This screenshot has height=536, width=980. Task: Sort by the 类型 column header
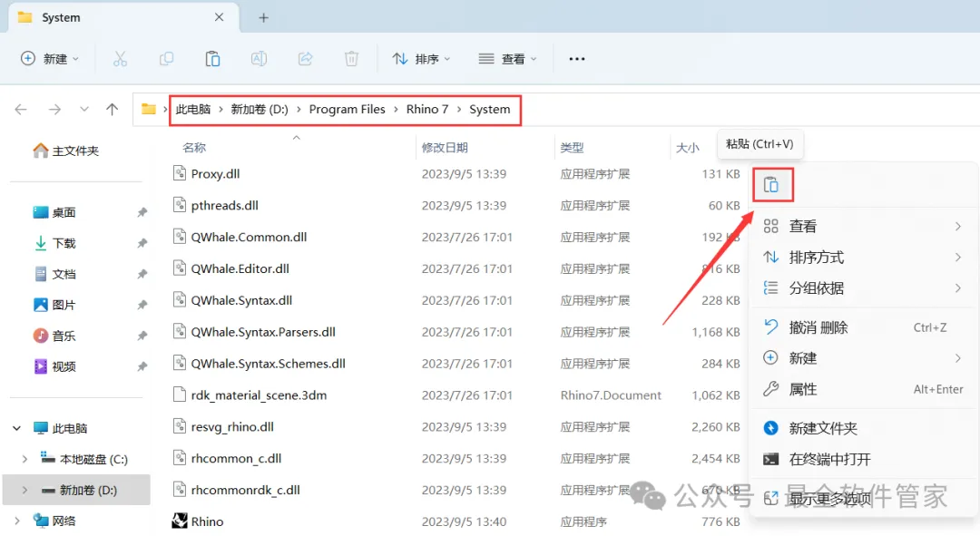[x=572, y=148]
